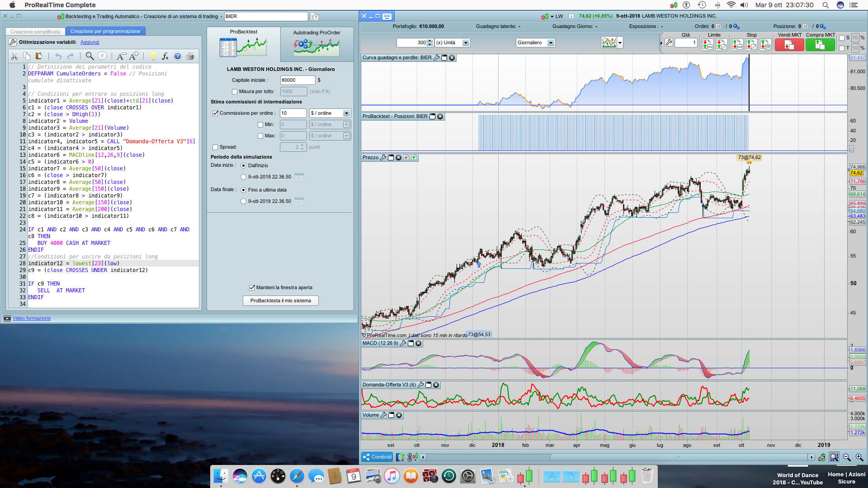Click the Aggiungi optimization variables link
The image size is (868, 488).
(90, 42)
